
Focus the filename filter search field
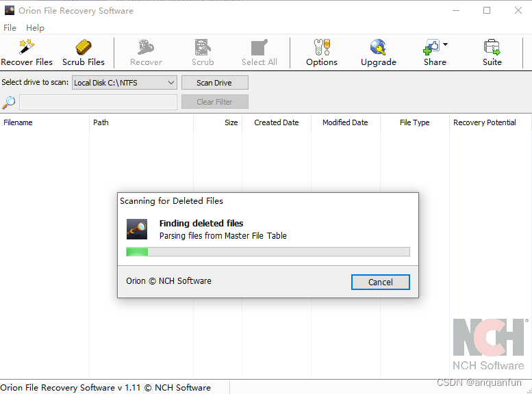click(x=99, y=103)
